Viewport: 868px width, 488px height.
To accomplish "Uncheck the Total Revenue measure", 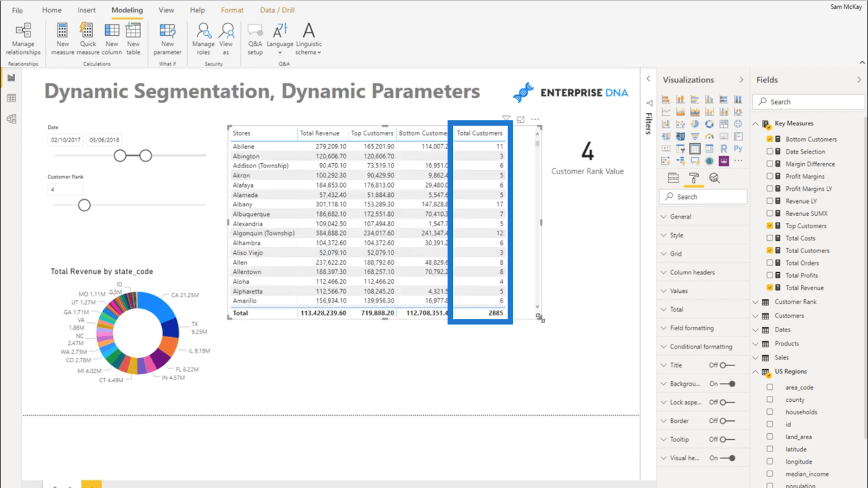I will point(770,287).
